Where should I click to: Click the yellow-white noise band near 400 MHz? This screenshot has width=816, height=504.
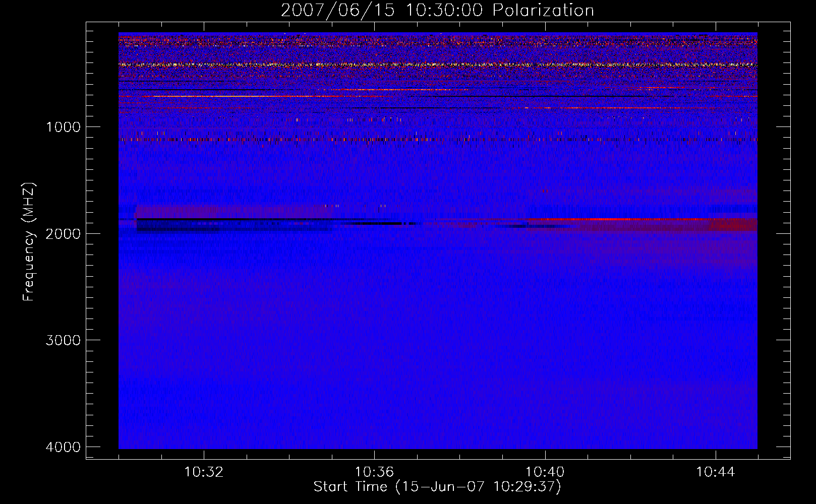[438, 65]
